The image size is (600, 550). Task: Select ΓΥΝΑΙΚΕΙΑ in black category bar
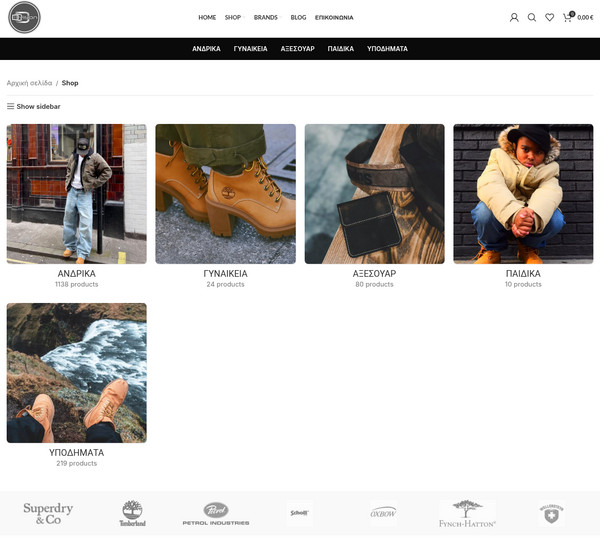(250, 49)
